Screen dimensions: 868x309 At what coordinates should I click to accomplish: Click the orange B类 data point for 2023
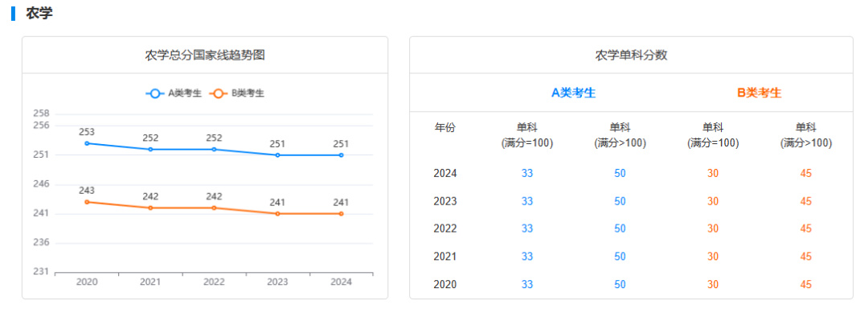[x=278, y=214]
